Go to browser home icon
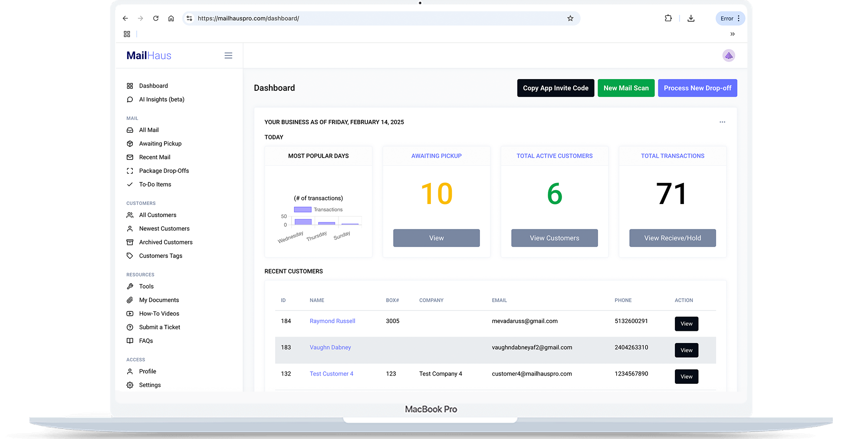Screen dimensions: 868x439 coord(171,18)
